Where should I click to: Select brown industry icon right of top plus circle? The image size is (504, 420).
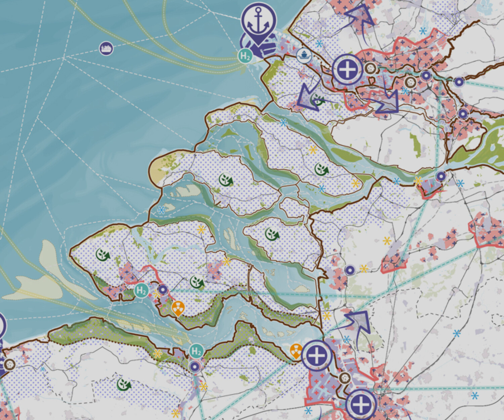point(370,68)
